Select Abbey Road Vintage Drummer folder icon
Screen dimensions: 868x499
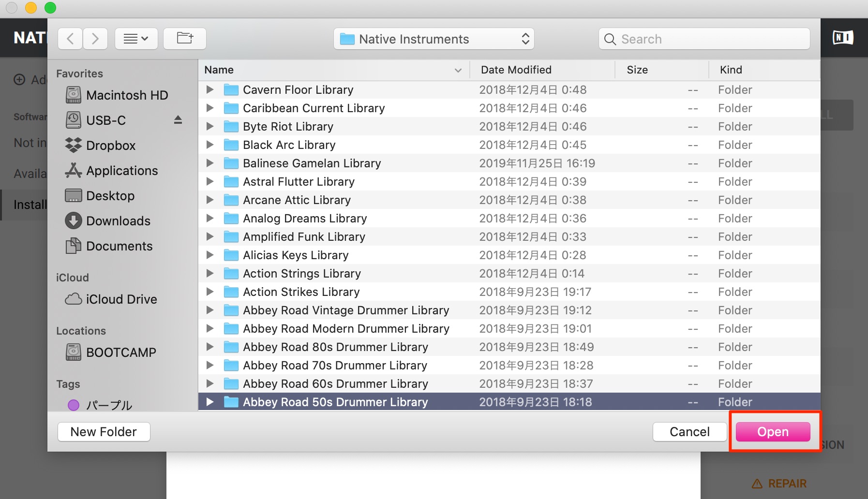pos(231,310)
